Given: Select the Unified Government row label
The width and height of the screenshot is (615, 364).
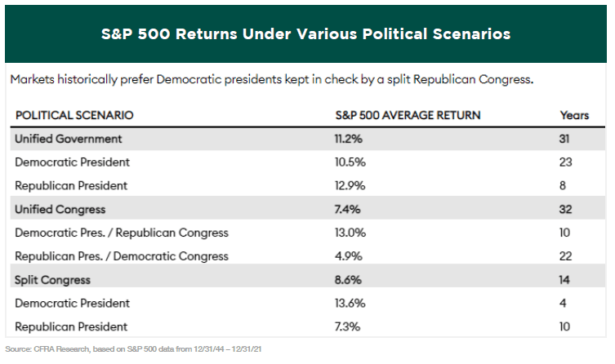Looking at the screenshot, I should (69, 139).
